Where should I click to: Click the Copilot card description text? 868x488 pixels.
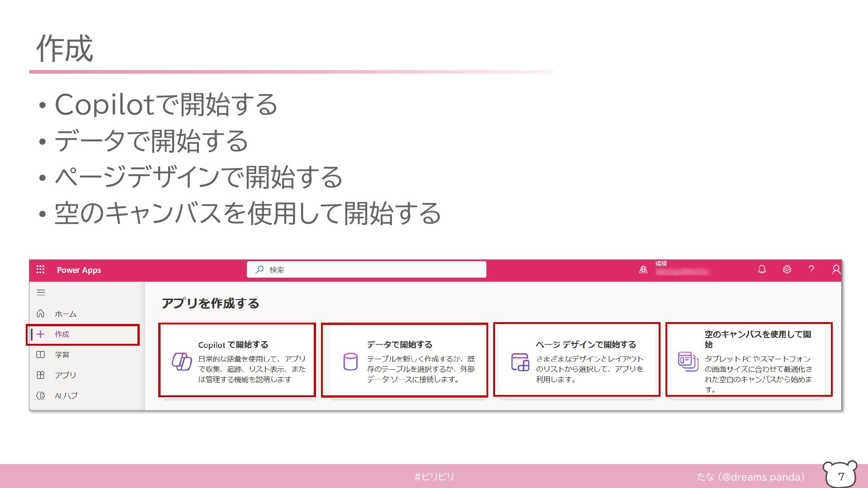click(252, 369)
